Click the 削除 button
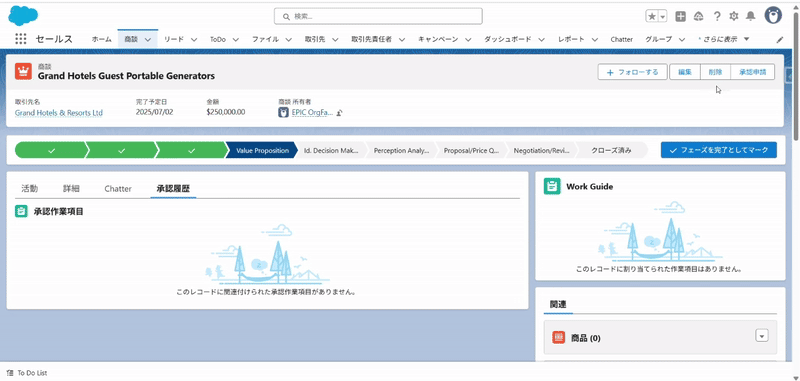 [x=715, y=72]
